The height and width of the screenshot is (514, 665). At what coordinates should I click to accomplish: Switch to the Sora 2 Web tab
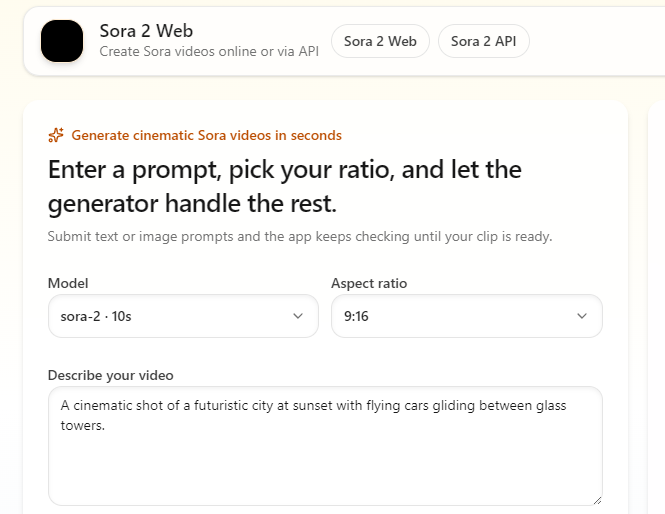pos(380,41)
